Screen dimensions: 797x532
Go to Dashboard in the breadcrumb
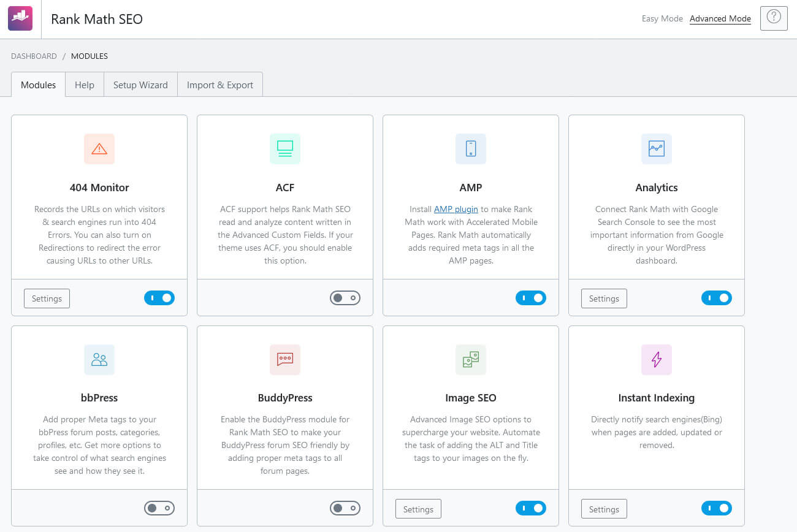[x=34, y=56]
